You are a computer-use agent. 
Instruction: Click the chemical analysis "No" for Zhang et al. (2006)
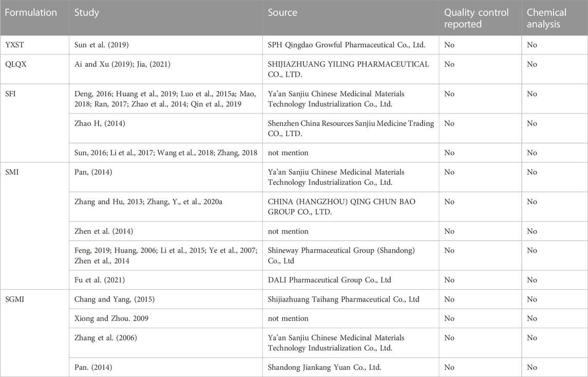(x=532, y=337)
